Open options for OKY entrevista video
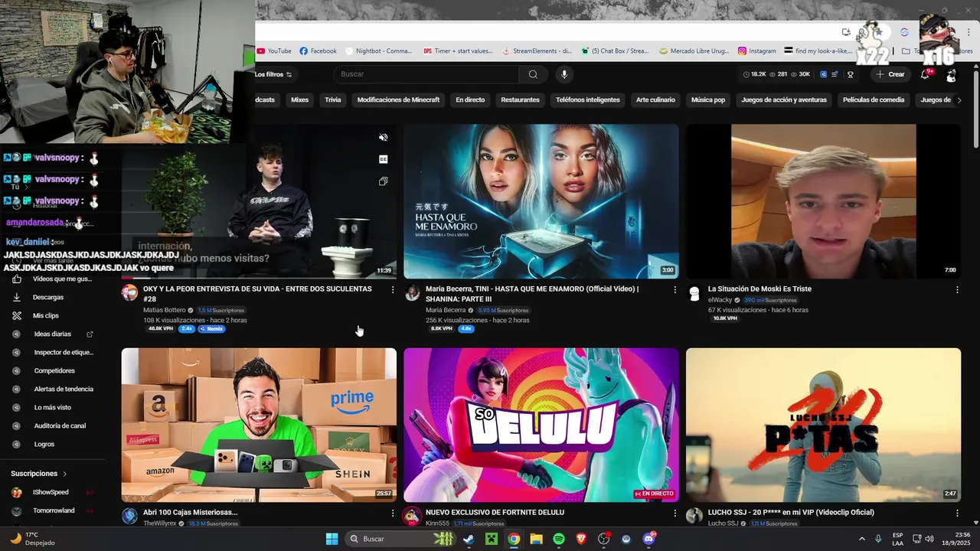The image size is (980, 551). (393, 290)
